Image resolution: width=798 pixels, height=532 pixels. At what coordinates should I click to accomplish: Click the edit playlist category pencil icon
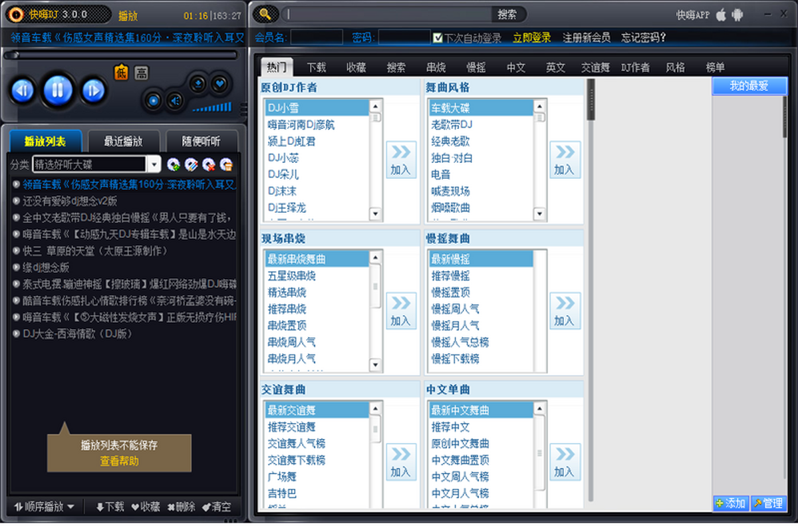tap(191, 164)
